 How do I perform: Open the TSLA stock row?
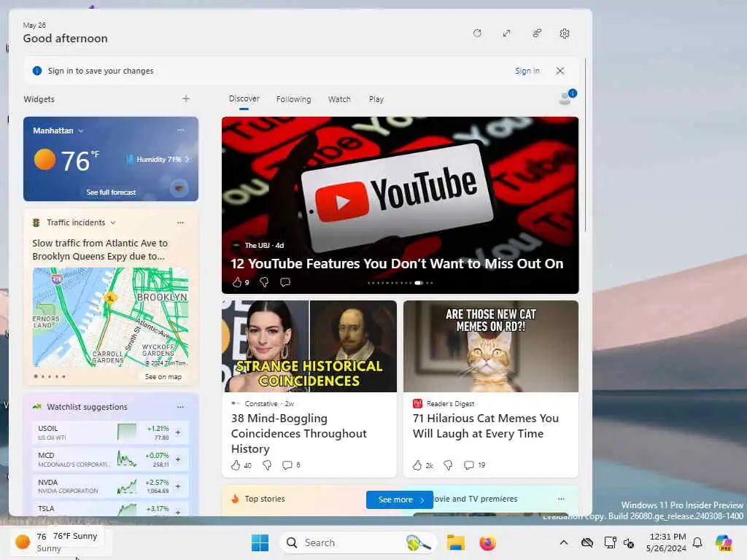(x=111, y=509)
